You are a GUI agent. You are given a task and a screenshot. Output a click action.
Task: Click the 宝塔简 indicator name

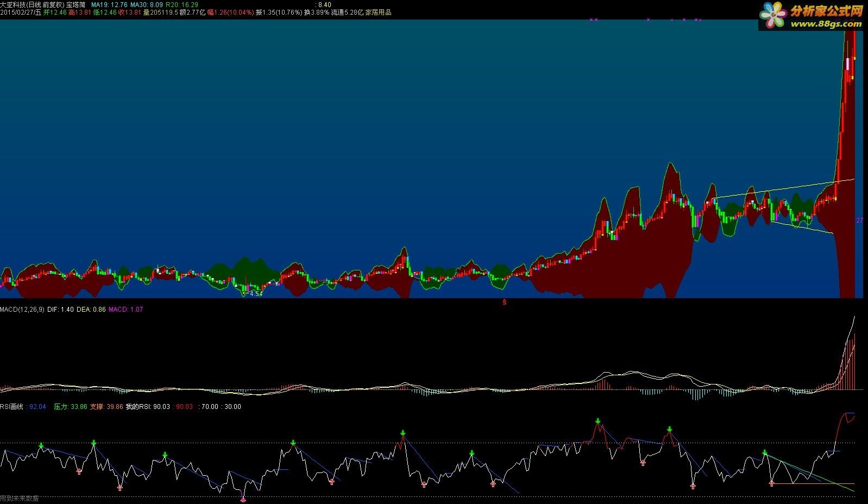(x=76, y=4)
